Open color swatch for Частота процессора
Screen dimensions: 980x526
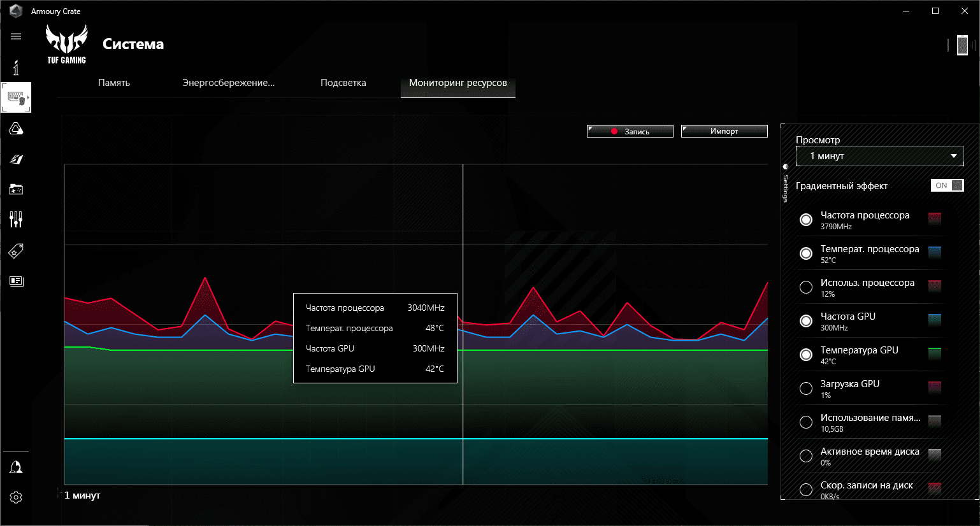pos(935,218)
